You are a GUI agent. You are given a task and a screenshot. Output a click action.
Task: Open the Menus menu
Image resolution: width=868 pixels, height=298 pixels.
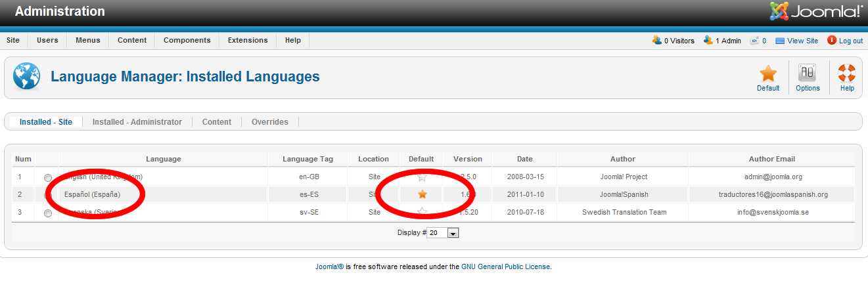tap(88, 40)
